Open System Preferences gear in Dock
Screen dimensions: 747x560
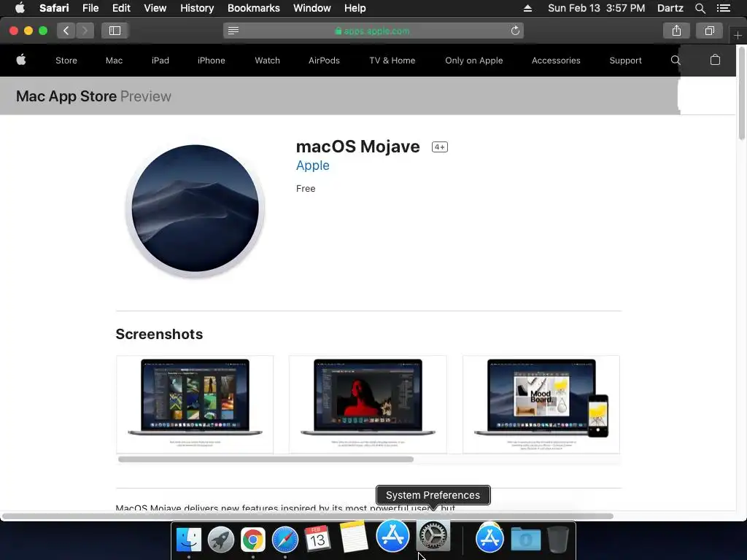pyautogui.click(x=433, y=536)
